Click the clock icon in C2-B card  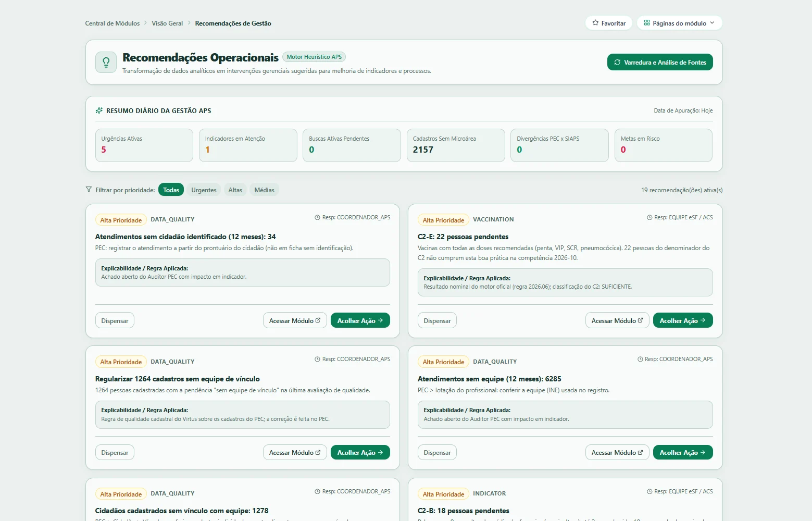pos(649,491)
